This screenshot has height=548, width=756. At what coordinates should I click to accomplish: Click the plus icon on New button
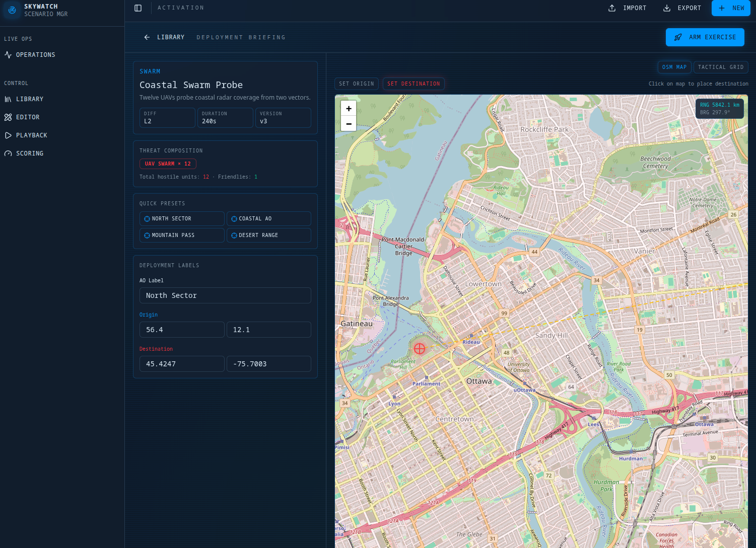(722, 8)
